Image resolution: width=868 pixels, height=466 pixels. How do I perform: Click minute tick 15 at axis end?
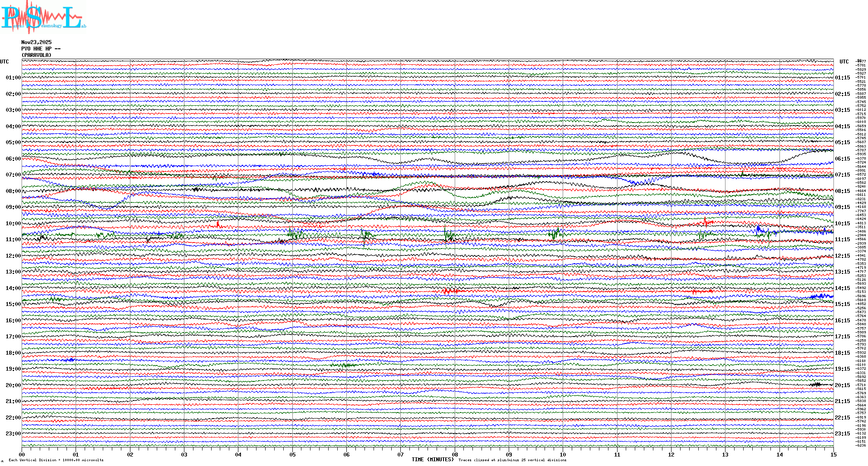pos(833,455)
